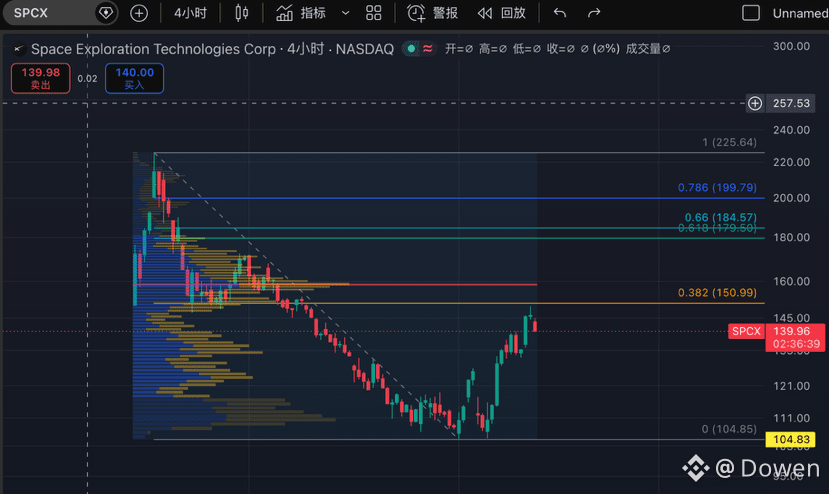Undo the last chart action

coord(560,13)
